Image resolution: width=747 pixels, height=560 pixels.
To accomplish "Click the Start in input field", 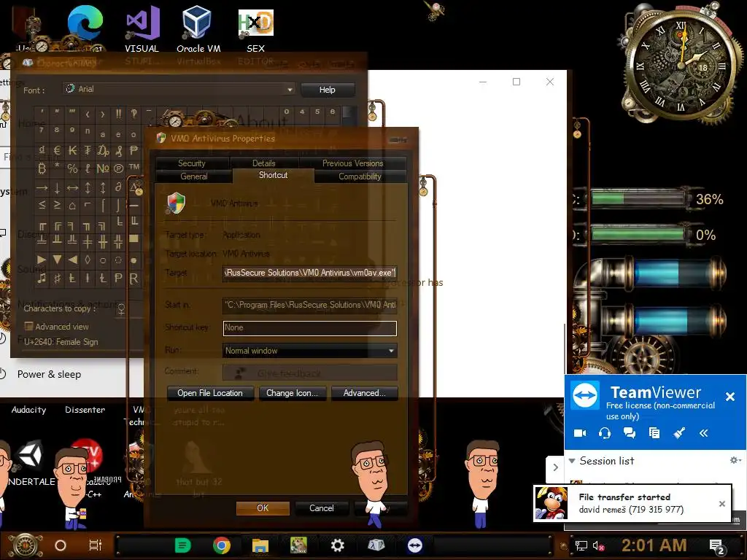I will tap(309, 305).
